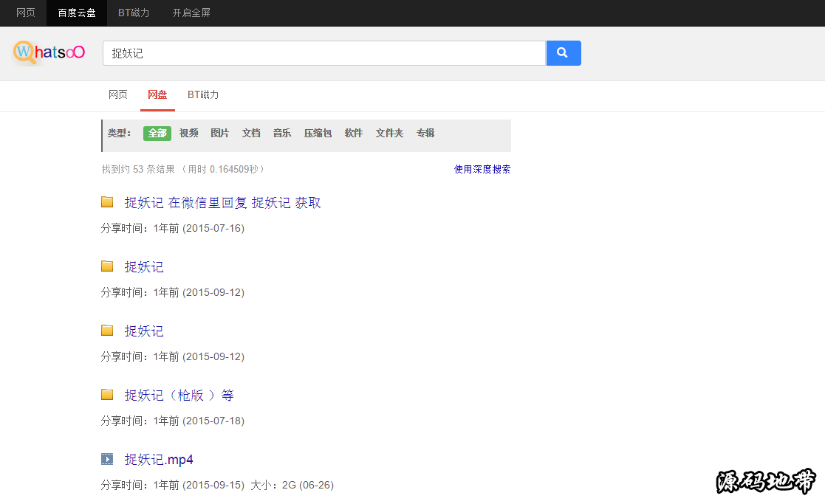Open the 捉妖记.mp4 result link
The image size is (825, 504).
(x=159, y=460)
